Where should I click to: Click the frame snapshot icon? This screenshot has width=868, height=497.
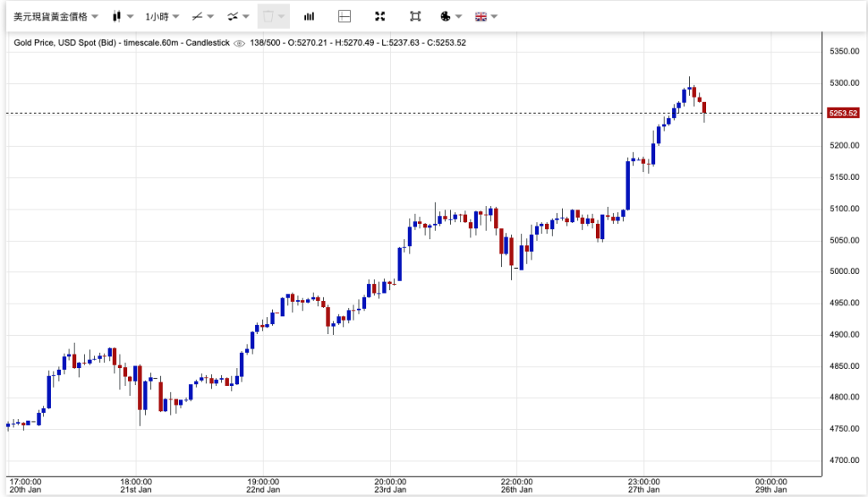tap(415, 16)
